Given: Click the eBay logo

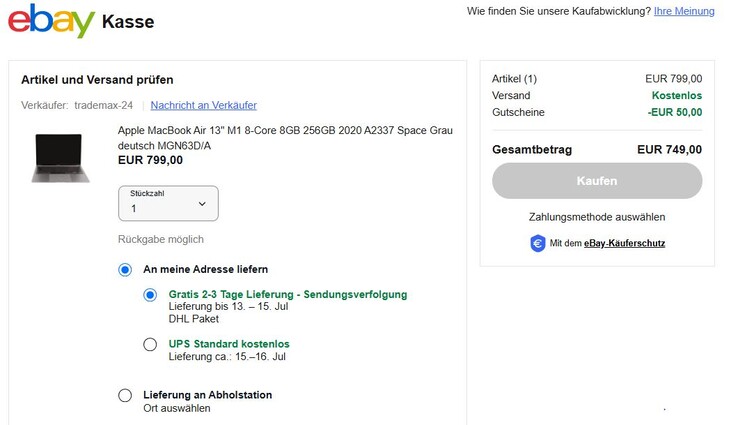Looking at the screenshot, I should pos(50,20).
